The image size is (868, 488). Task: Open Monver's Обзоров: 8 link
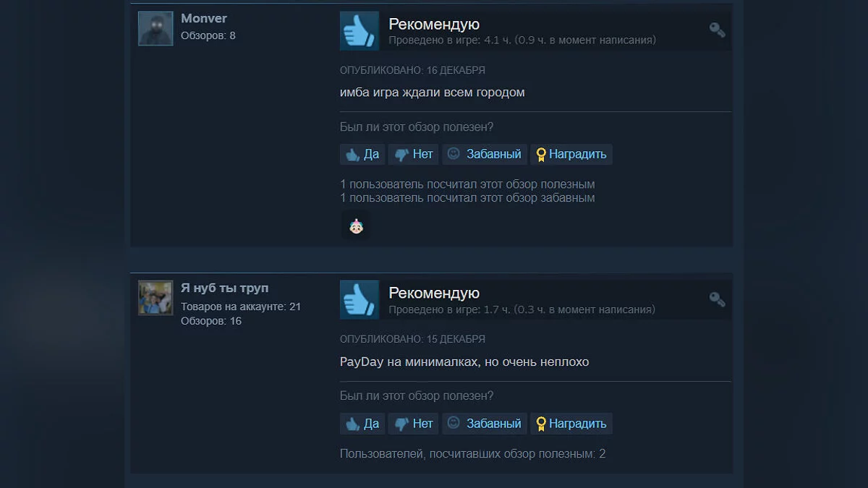208,35
